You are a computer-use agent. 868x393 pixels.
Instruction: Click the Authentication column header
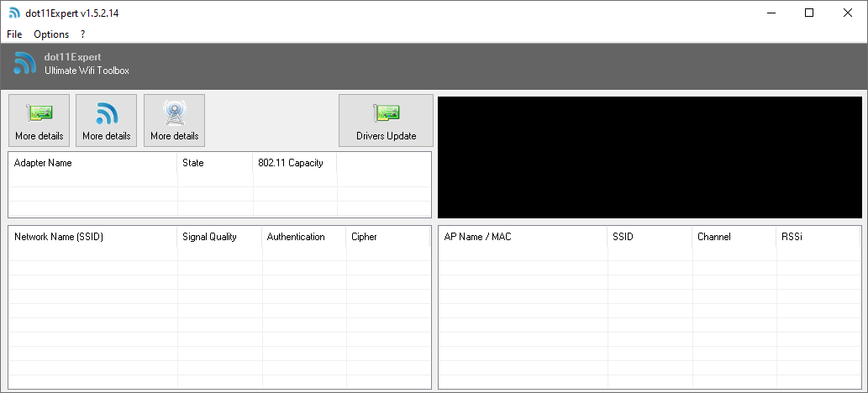[304, 237]
